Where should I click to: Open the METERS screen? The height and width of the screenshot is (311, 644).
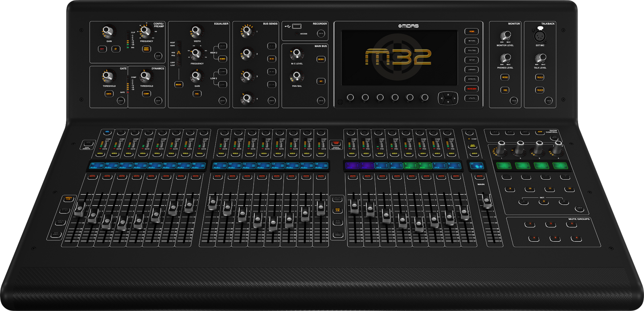click(x=472, y=41)
